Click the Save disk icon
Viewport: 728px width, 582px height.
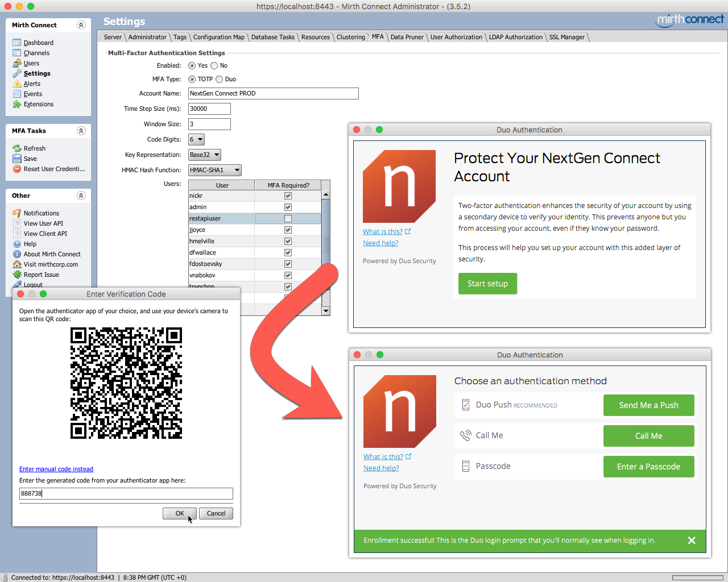click(x=17, y=159)
